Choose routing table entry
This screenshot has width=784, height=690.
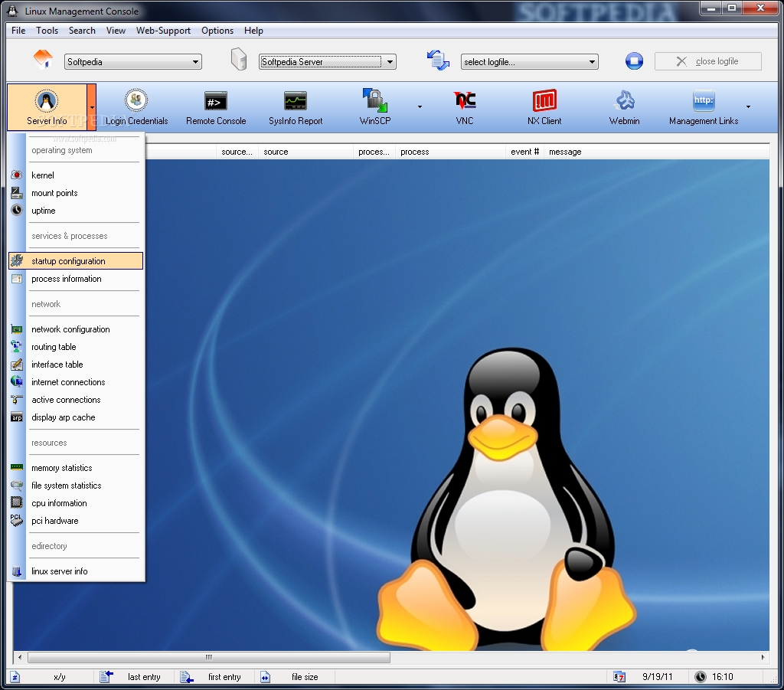click(x=76, y=347)
